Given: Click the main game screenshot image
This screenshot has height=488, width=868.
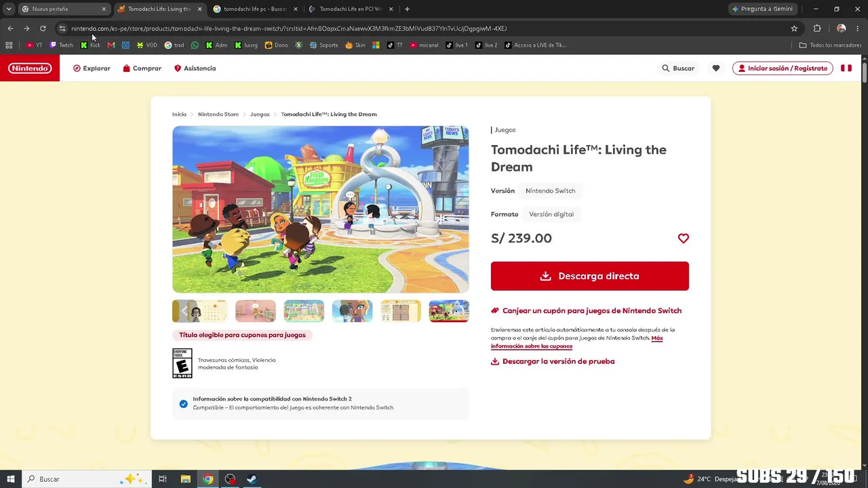Looking at the screenshot, I should [x=321, y=209].
